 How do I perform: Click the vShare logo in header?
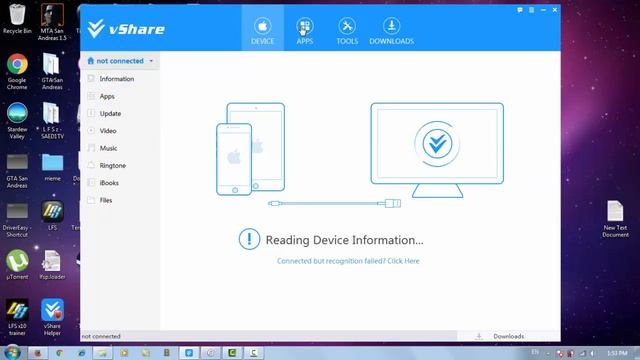pyautogui.click(x=127, y=29)
